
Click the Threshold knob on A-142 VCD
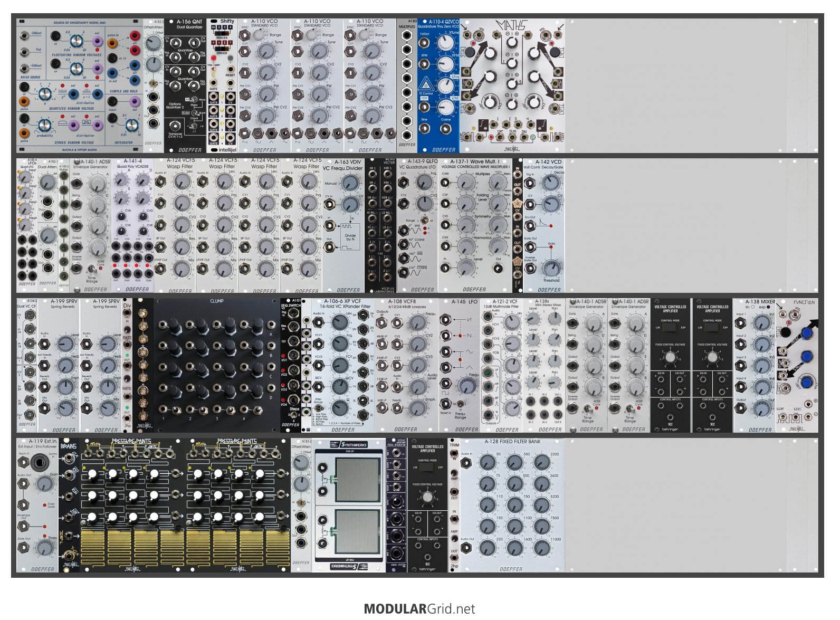(x=551, y=269)
